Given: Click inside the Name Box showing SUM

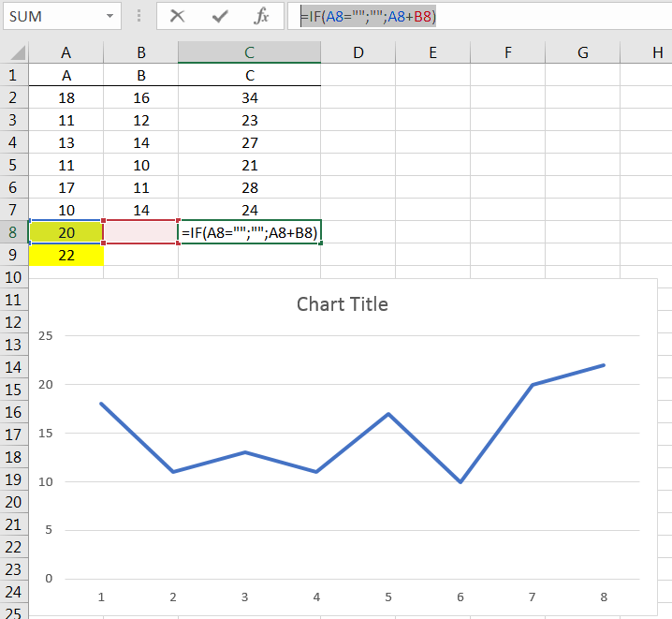Looking at the screenshot, I should point(53,16).
